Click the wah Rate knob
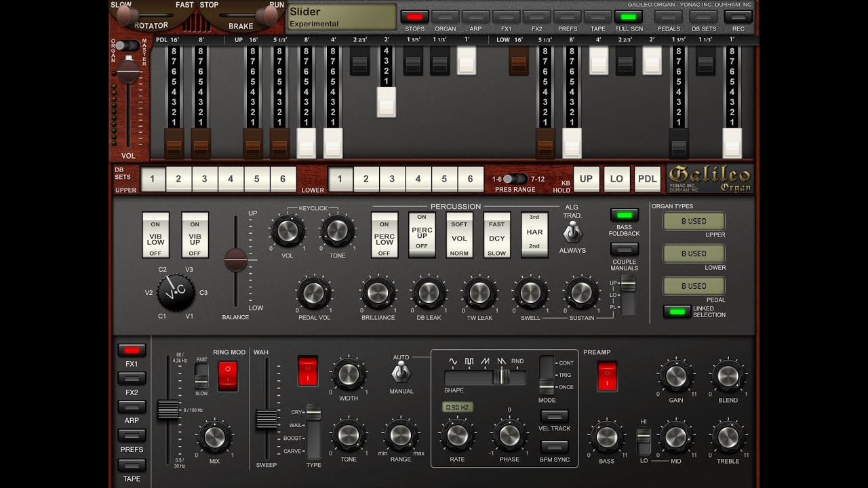Viewport: 868px width, 488px height. pos(457,435)
